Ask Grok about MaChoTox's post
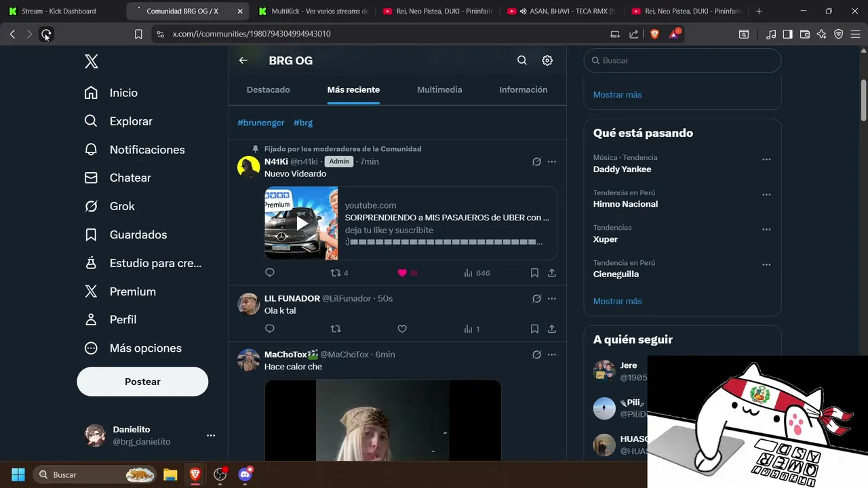The width and height of the screenshot is (868, 488). 536,354
